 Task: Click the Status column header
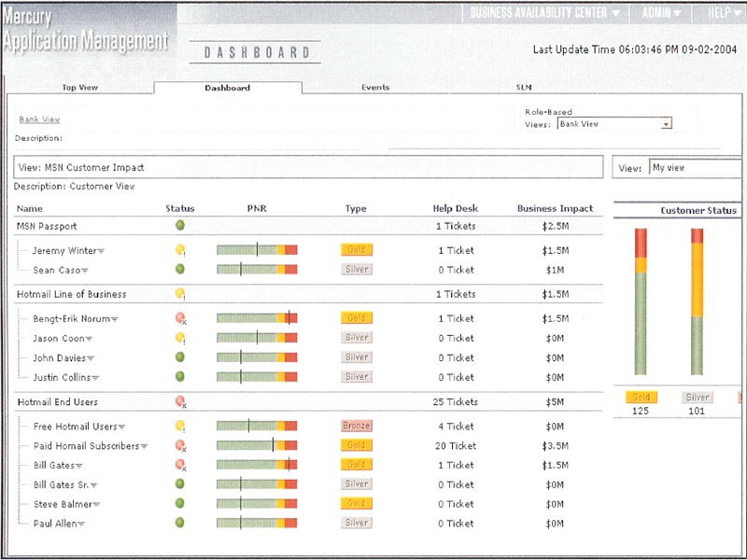[x=180, y=208]
